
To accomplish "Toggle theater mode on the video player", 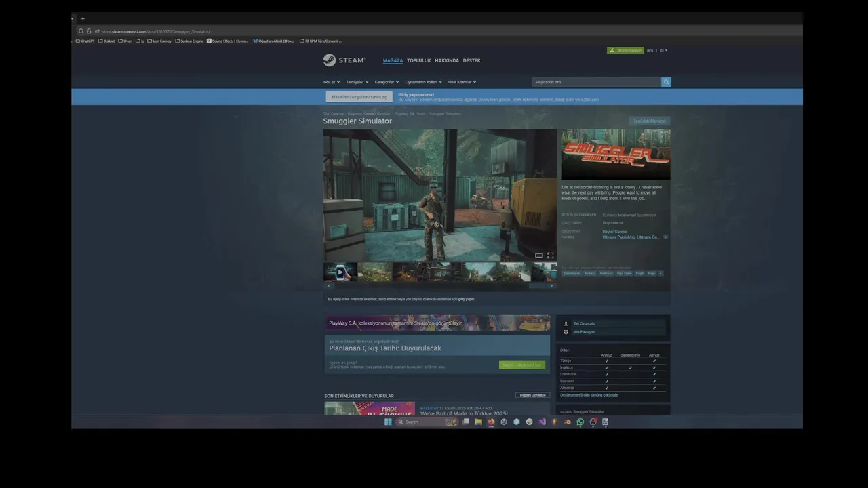I will tap(538, 256).
